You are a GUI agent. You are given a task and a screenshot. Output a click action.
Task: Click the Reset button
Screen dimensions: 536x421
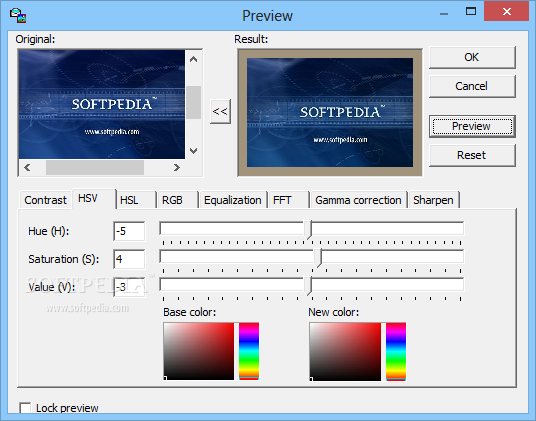472,155
